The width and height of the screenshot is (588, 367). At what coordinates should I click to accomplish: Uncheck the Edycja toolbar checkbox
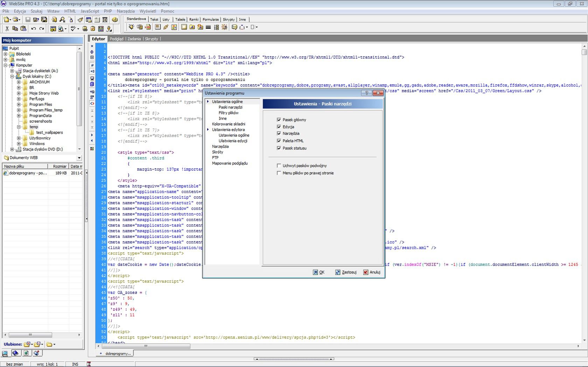(x=279, y=127)
